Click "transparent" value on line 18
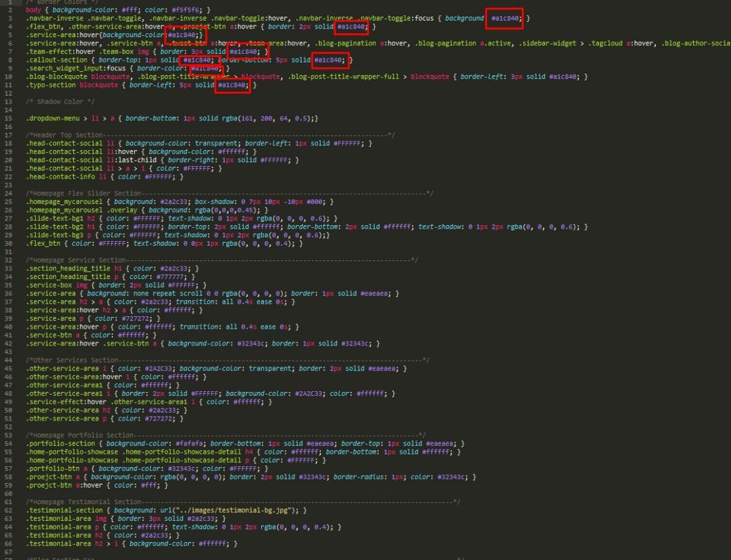Screen dimensions: 731x560 point(216,144)
